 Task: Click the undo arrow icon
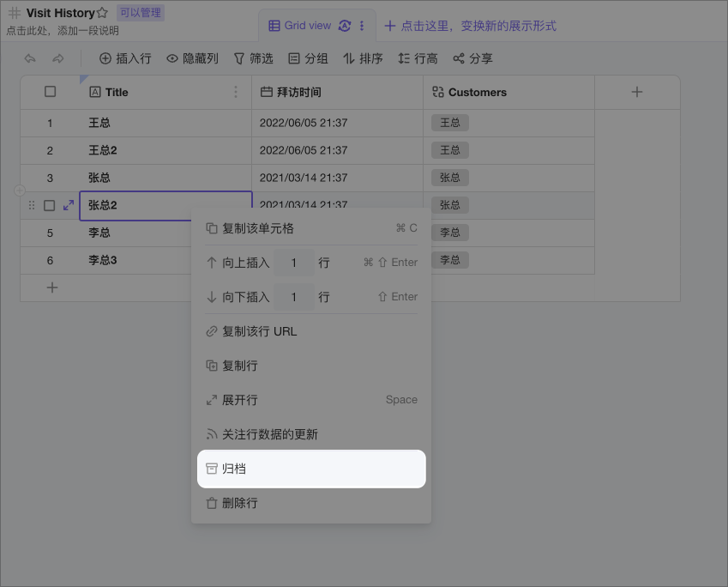30,58
